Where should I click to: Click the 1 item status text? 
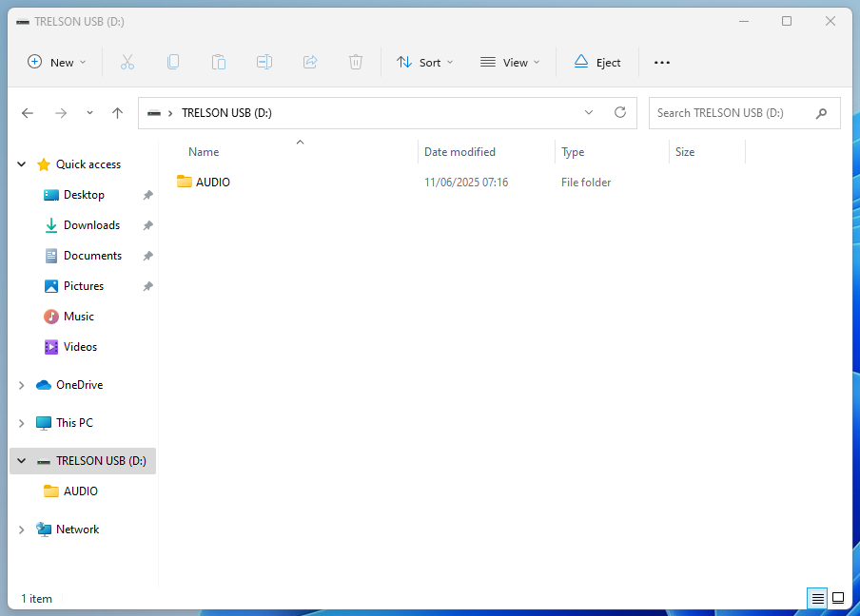[x=37, y=599]
